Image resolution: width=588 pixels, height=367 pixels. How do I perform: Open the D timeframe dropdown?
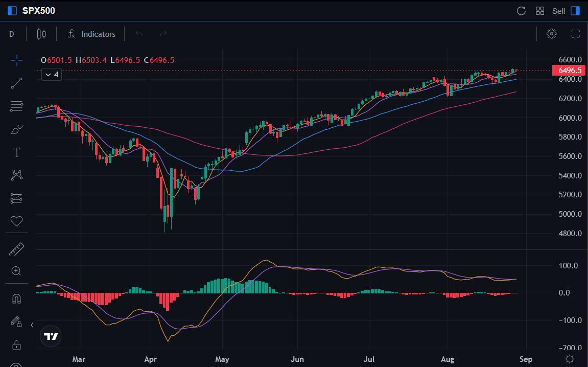(11, 34)
